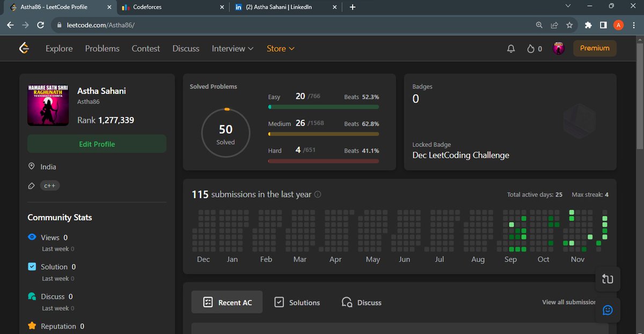Toggle the browser side panel
This screenshot has height=334, width=644.
[604, 25]
